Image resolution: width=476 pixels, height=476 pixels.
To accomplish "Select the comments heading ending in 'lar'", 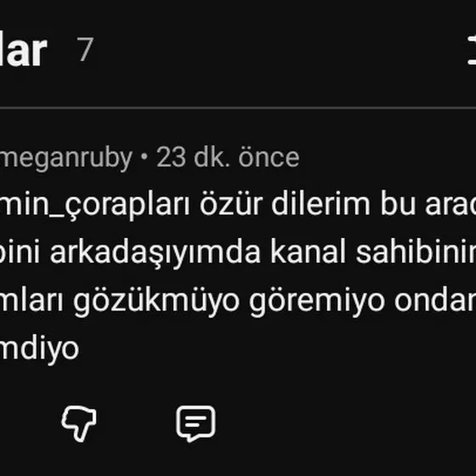I will 24,51.
